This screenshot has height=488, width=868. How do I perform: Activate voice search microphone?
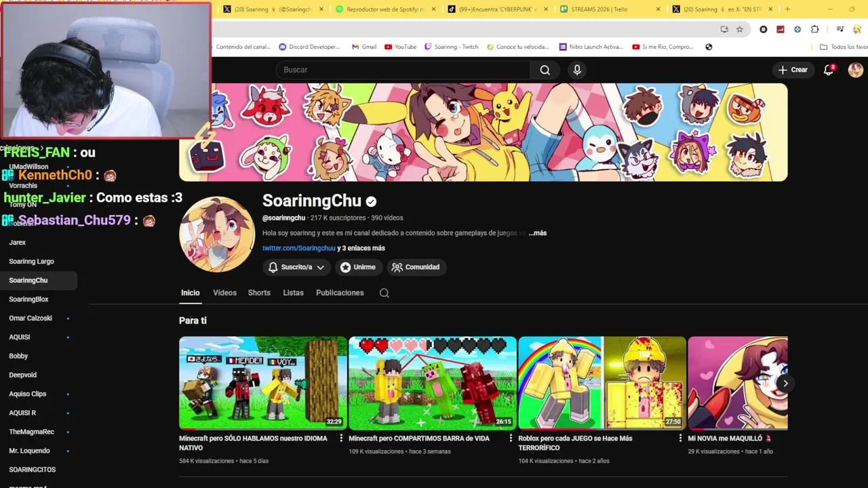pyautogui.click(x=577, y=70)
